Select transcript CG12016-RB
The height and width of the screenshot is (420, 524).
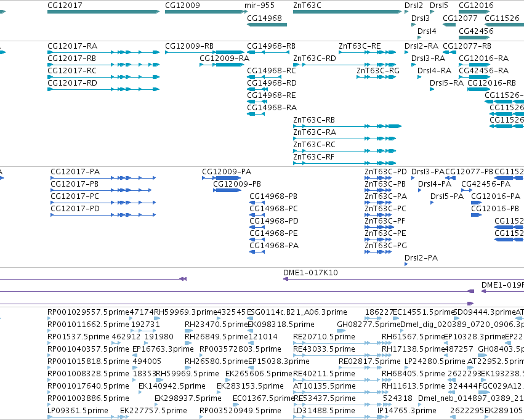point(491,83)
